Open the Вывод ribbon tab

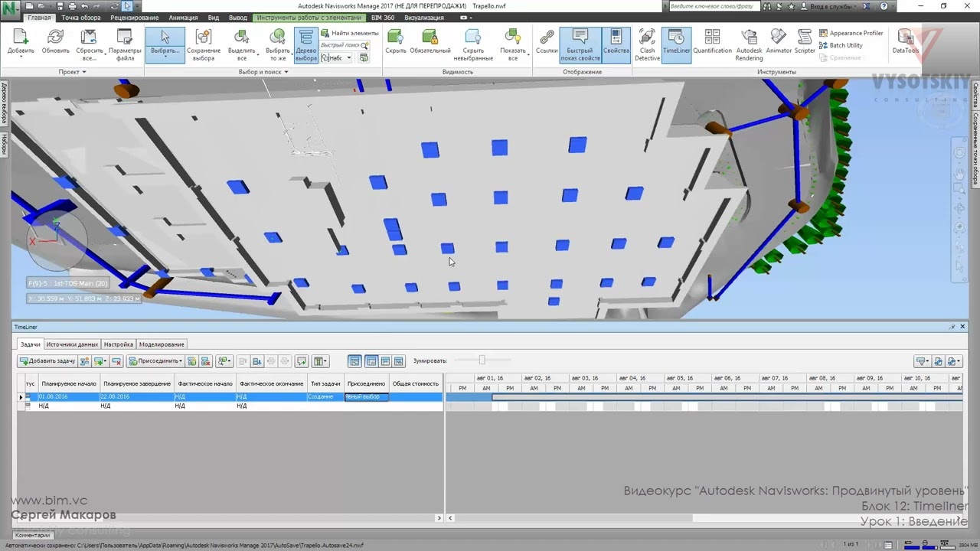pyautogui.click(x=237, y=18)
